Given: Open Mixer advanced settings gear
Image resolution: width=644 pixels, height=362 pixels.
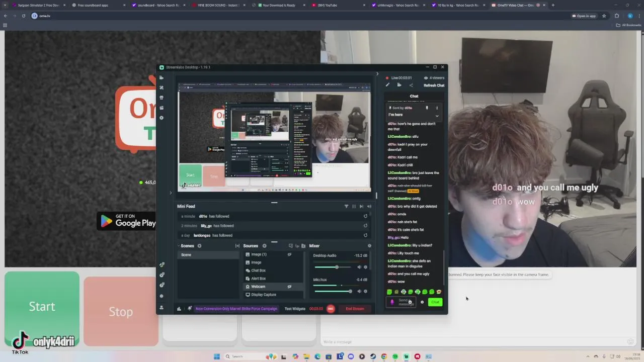Looking at the screenshot, I should 369,246.
